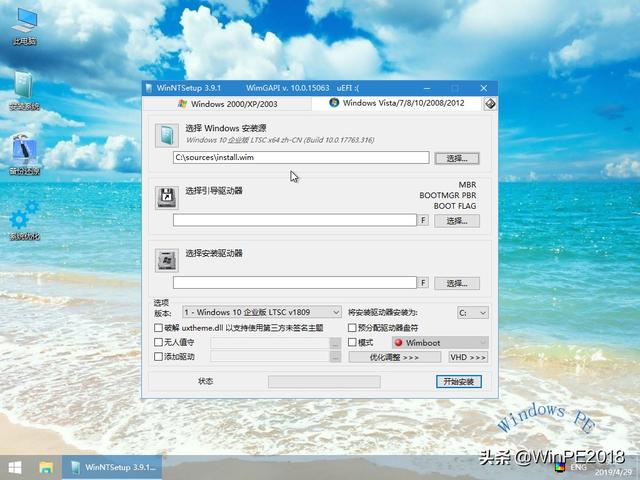Enable the 无人值守 unattended checkbox
Viewport: 640px width, 480px height.
158,342
